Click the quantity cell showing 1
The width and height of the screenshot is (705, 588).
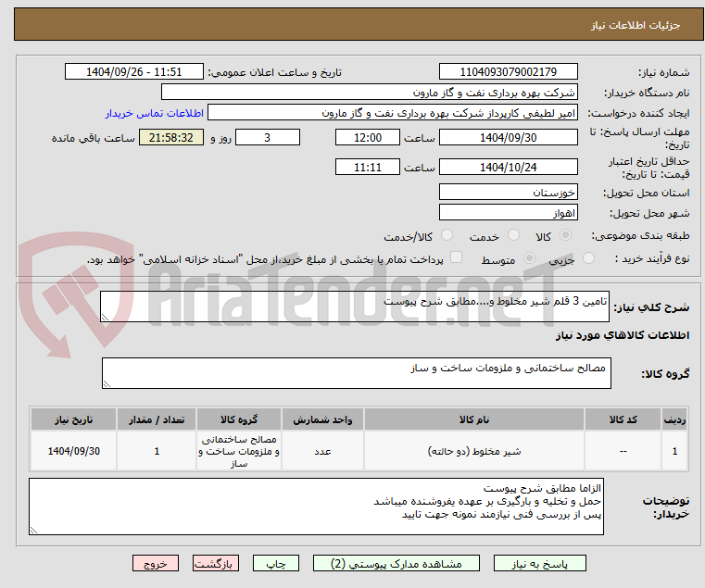[x=157, y=451]
